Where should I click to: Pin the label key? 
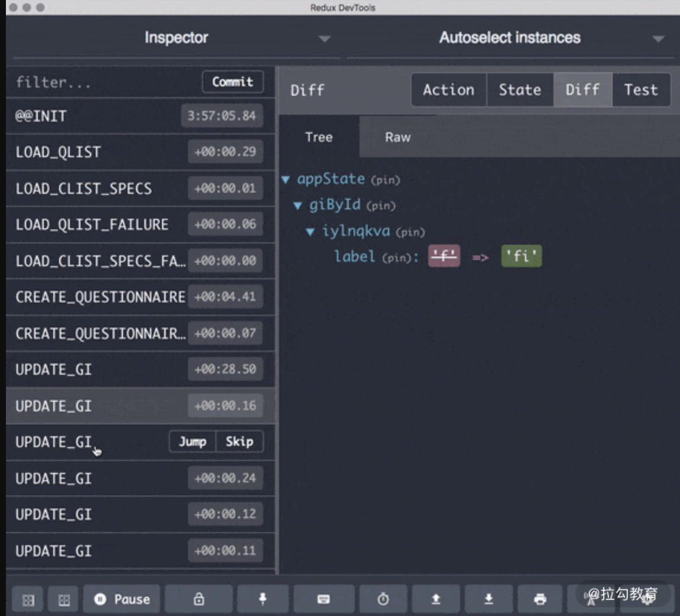point(397,258)
